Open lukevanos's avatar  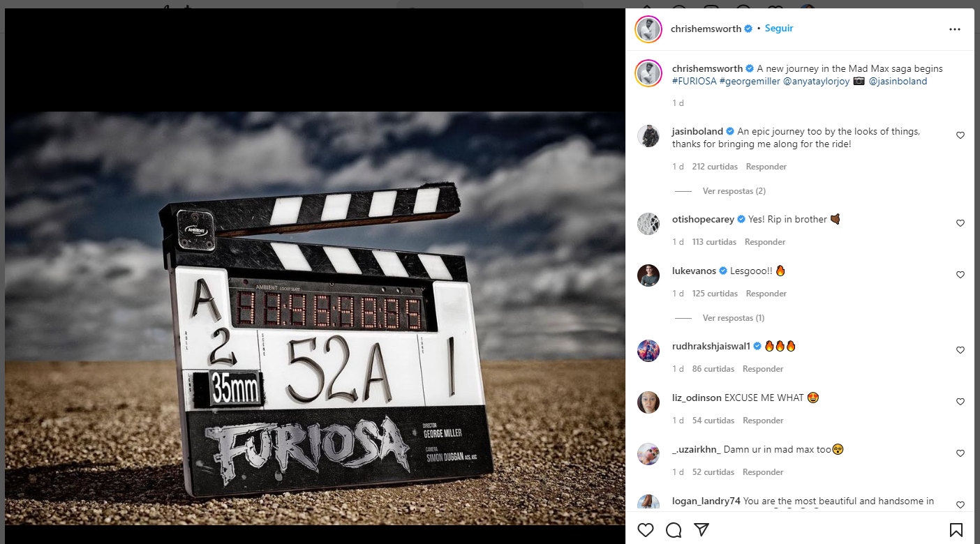click(648, 275)
